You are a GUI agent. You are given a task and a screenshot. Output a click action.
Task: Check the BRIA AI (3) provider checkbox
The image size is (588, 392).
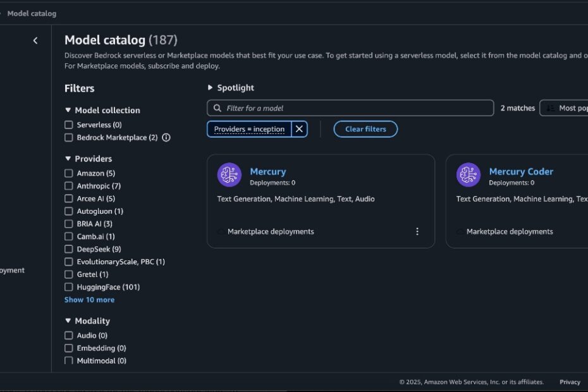click(69, 224)
